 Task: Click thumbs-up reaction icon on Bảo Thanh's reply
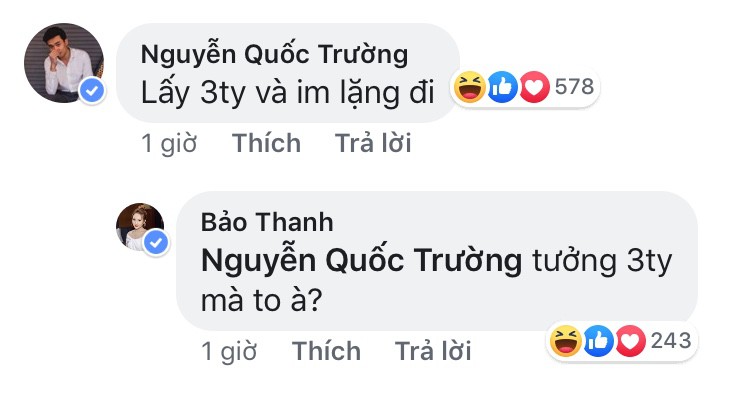point(599,342)
